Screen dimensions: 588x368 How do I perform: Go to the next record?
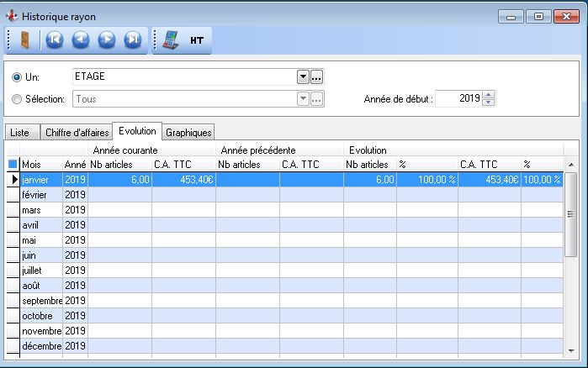pyautogui.click(x=107, y=39)
